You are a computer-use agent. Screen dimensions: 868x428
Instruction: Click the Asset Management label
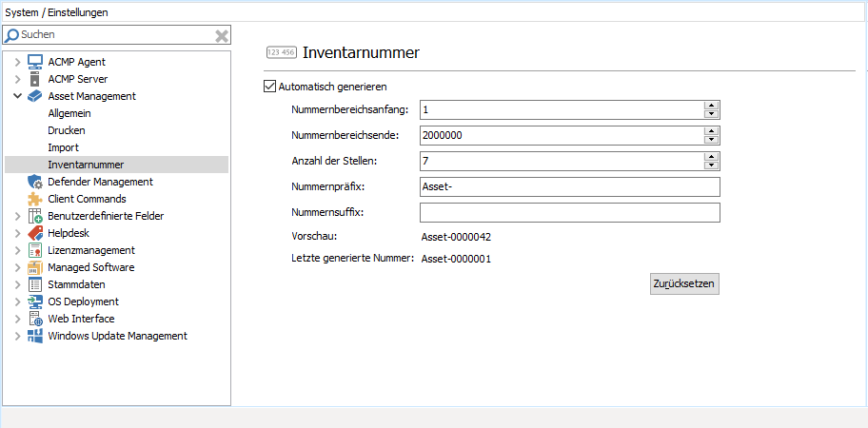(92, 96)
